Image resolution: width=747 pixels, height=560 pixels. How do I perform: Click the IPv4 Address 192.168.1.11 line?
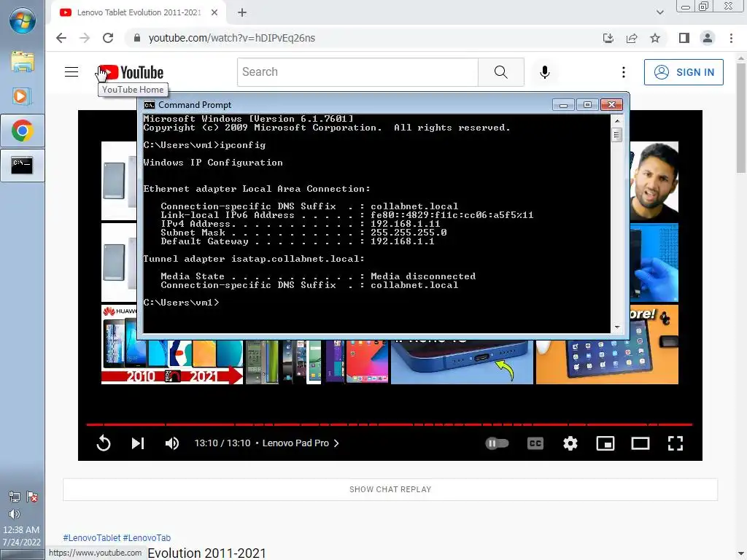(300, 224)
